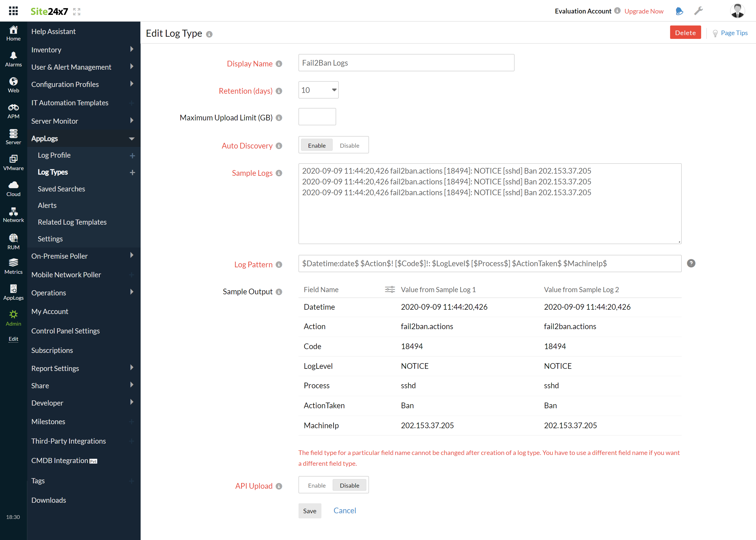Select Retention days dropdown
The image size is (756, 540).
[x=317, y=89]
